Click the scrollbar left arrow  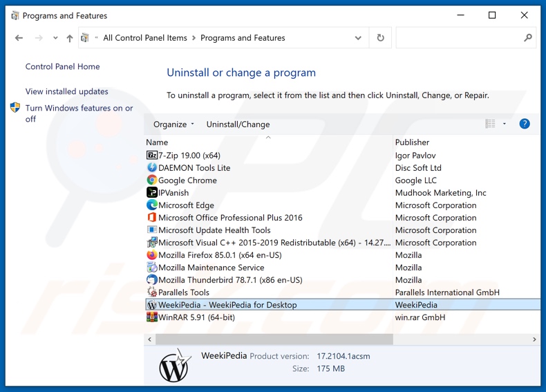pos(150,339)
